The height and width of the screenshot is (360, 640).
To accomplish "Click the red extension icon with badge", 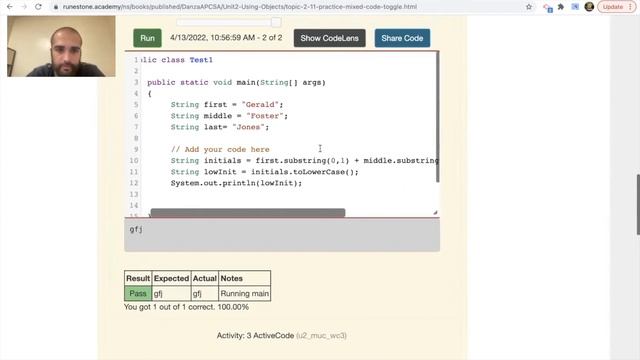I will [x=547, y=7].
